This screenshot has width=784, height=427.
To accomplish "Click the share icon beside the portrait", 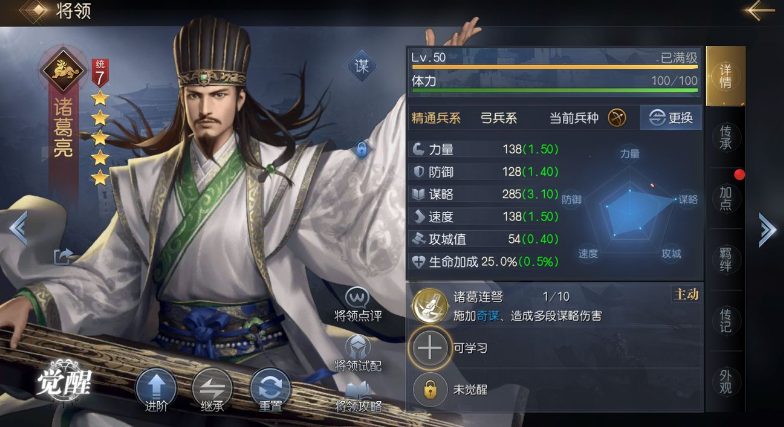I will tap(64, 256).
